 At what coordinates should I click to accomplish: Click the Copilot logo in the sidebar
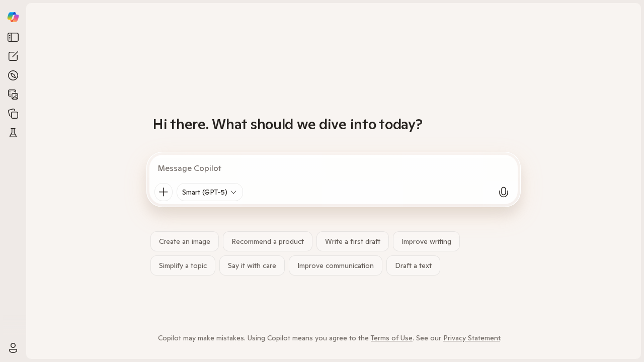point(13,17)
